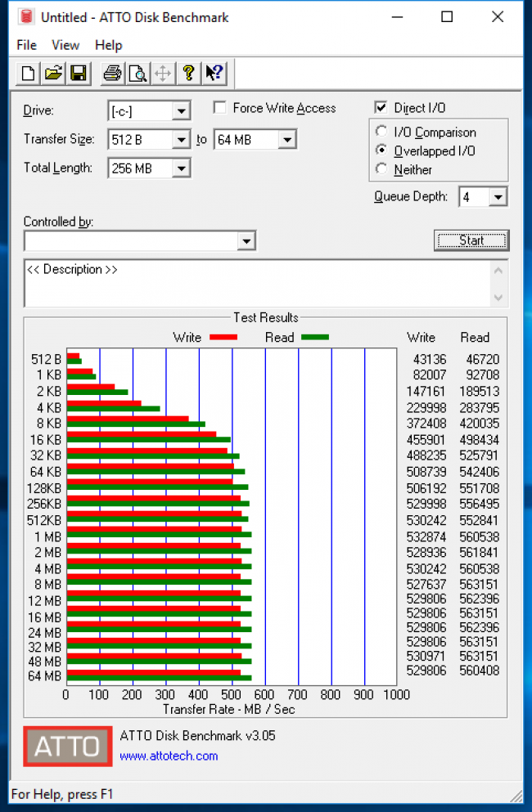This screenshot has height=812, width=532.
Task: Expand the Drive dropdown
Action: pos(181,111)
